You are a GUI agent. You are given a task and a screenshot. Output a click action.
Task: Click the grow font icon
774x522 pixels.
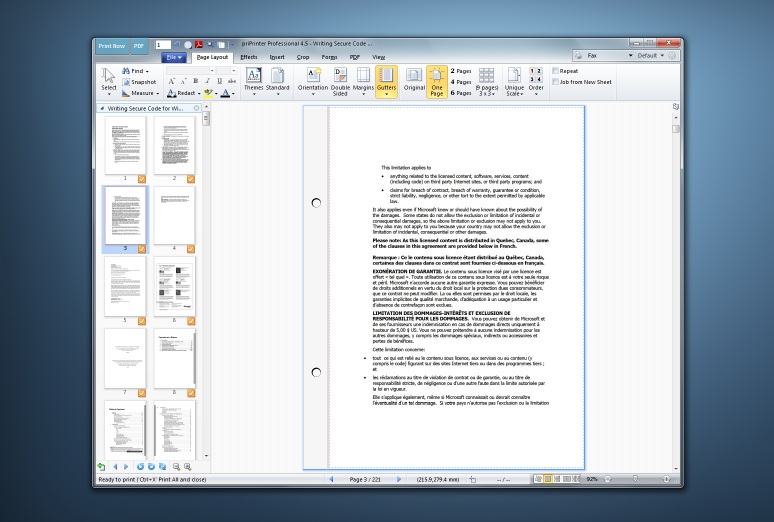tap(172, 81)
